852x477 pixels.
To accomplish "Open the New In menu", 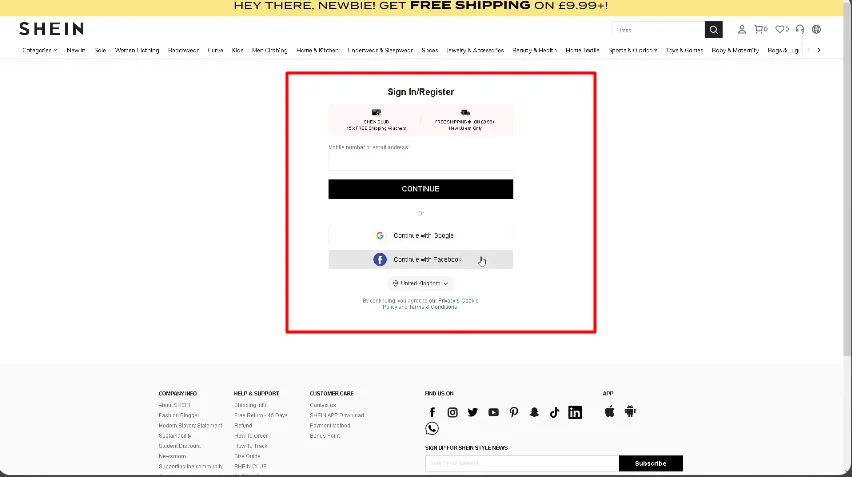I will 76,50.
